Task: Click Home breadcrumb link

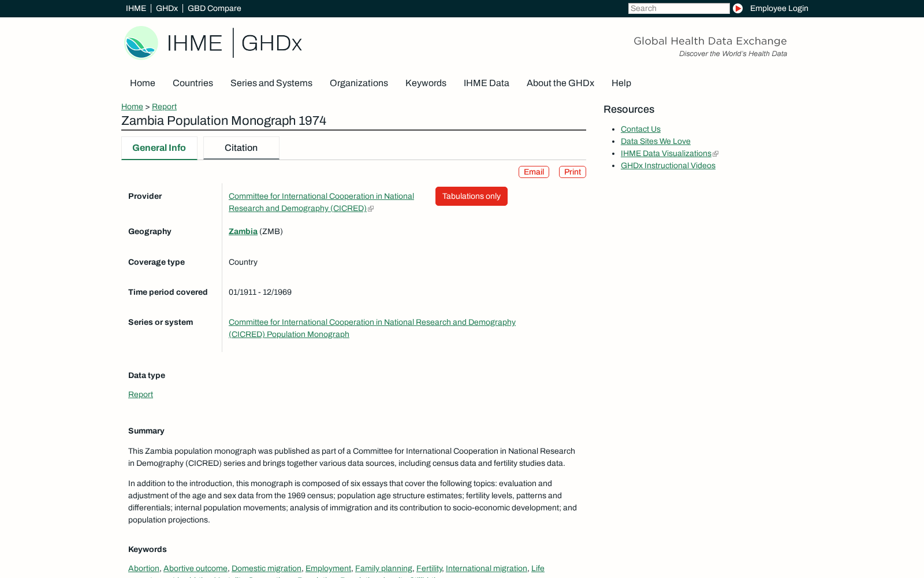Action: click(132, 106)
